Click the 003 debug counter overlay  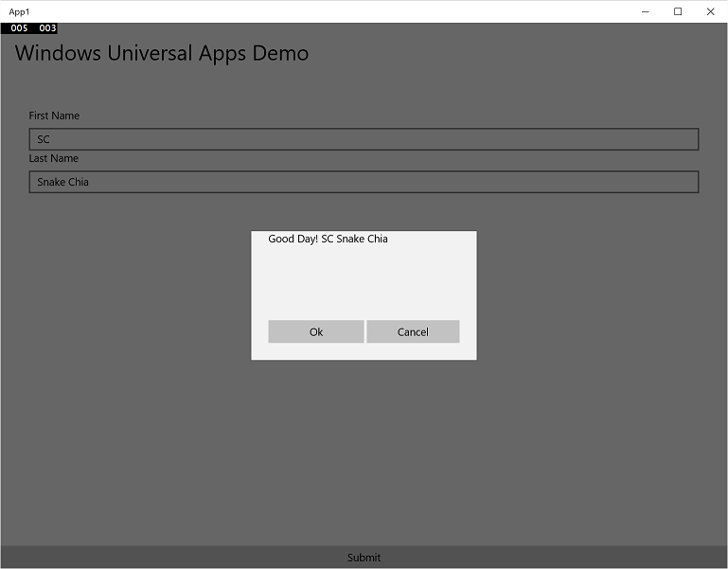pos(47,27)
